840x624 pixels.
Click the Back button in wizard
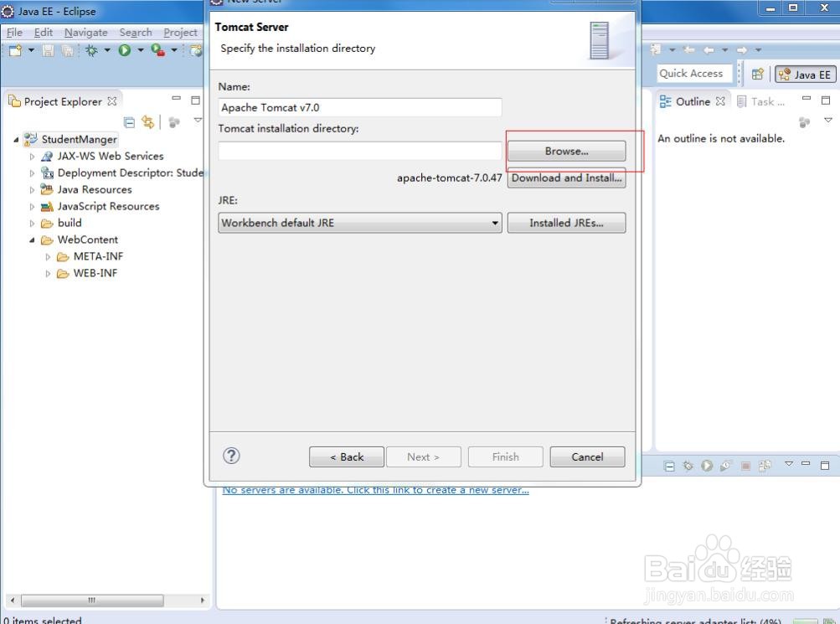coord(347,456)
